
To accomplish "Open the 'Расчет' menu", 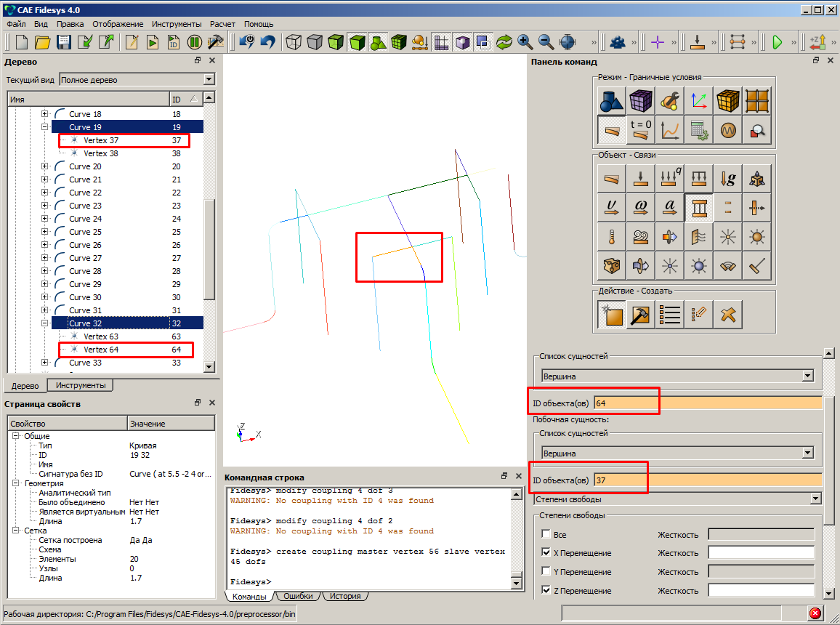I will [222, 24].
